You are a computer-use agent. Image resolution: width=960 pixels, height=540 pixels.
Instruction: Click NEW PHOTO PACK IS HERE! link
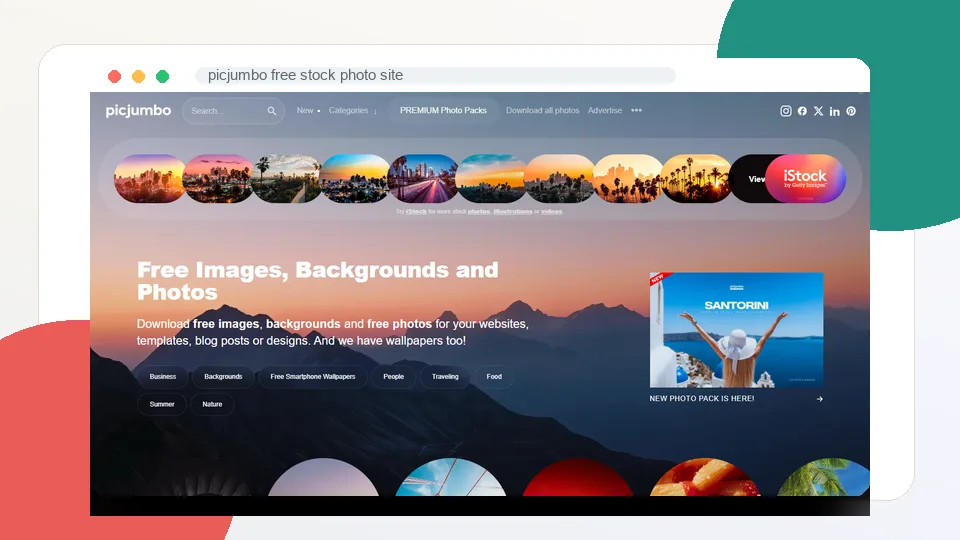[x=702, y=399]
